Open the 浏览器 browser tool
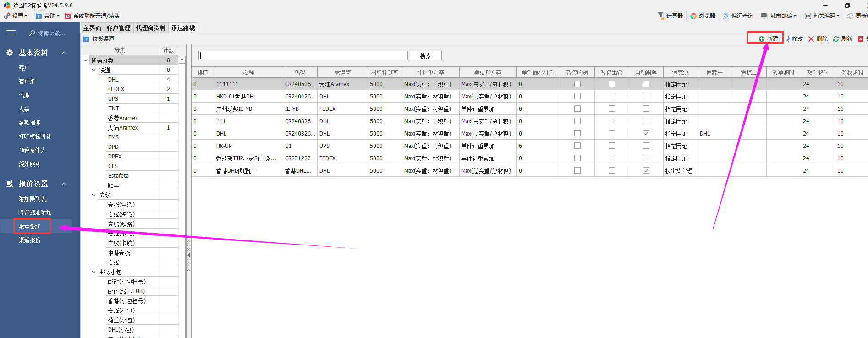Screen dimensions: 868x338 (x=703, y=16)
